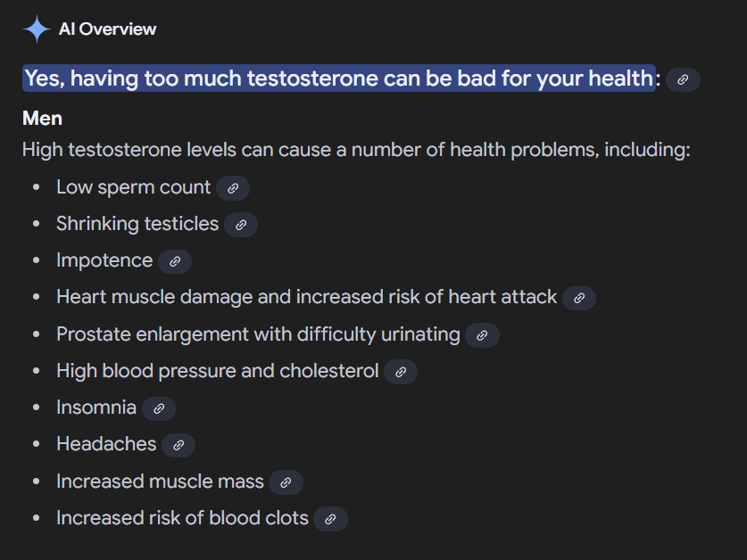Click the Men section heading

point(43,118)
